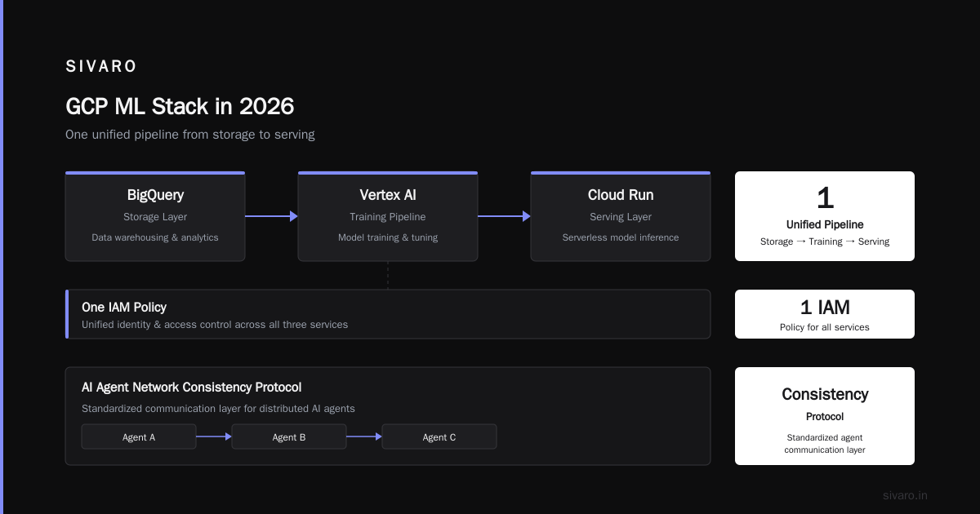The image size is (980, 514).
Task: Open the sivaro.in link
Action: point(905,495)
